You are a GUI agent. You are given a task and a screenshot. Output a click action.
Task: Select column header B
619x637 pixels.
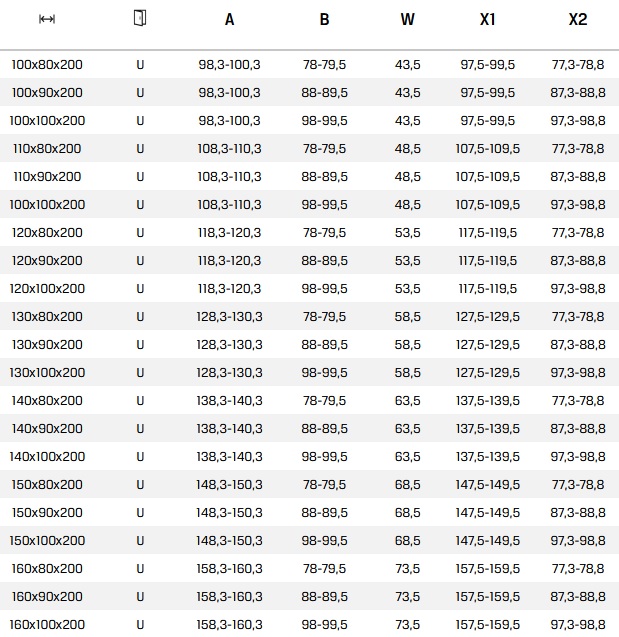pyautogui.click(x=324, y=20)
